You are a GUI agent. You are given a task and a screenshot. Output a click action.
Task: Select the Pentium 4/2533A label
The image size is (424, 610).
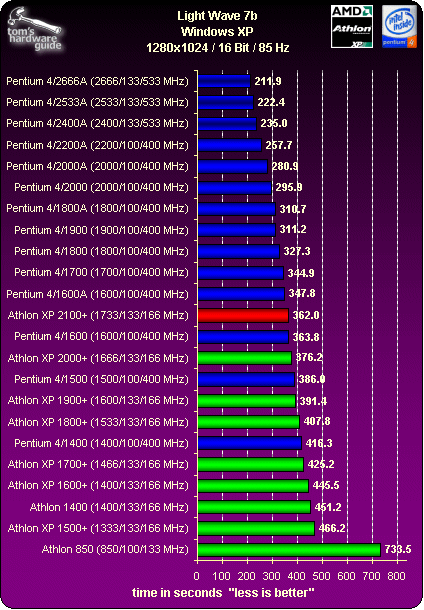pyautogui.click(x=97, y=102)
